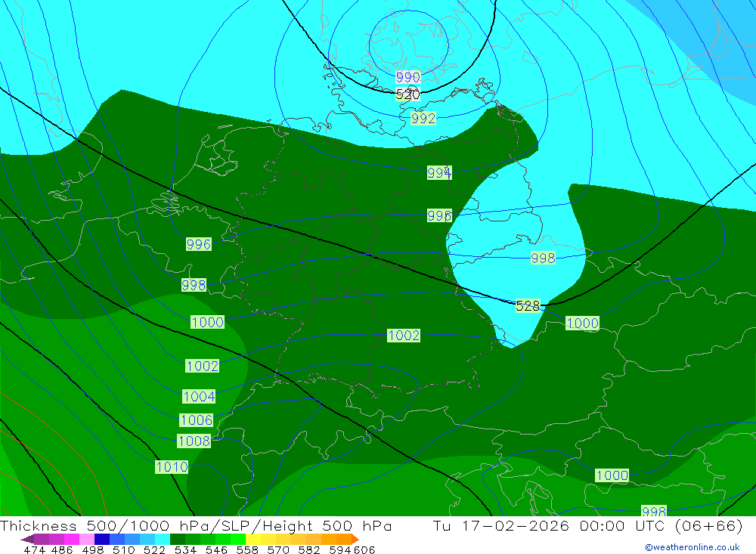
Task: Click the '(06+66)' forecast run text
Action: coord(708,525)
